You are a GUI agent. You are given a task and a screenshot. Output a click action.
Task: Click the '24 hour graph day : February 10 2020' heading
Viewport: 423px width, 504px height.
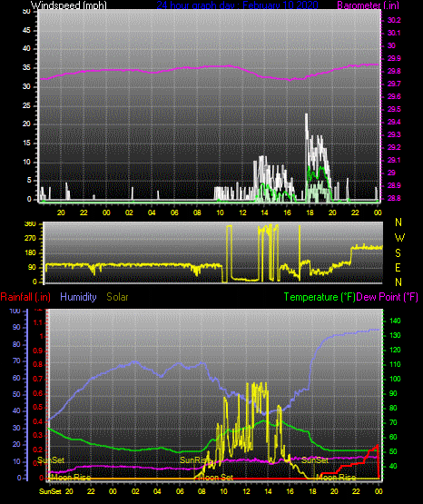coord(237,5)
